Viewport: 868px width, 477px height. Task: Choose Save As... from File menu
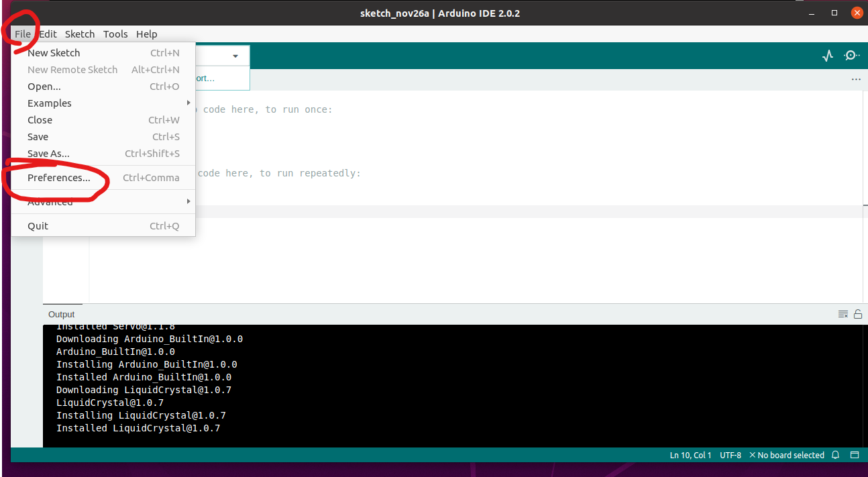(x=103, y=154)
